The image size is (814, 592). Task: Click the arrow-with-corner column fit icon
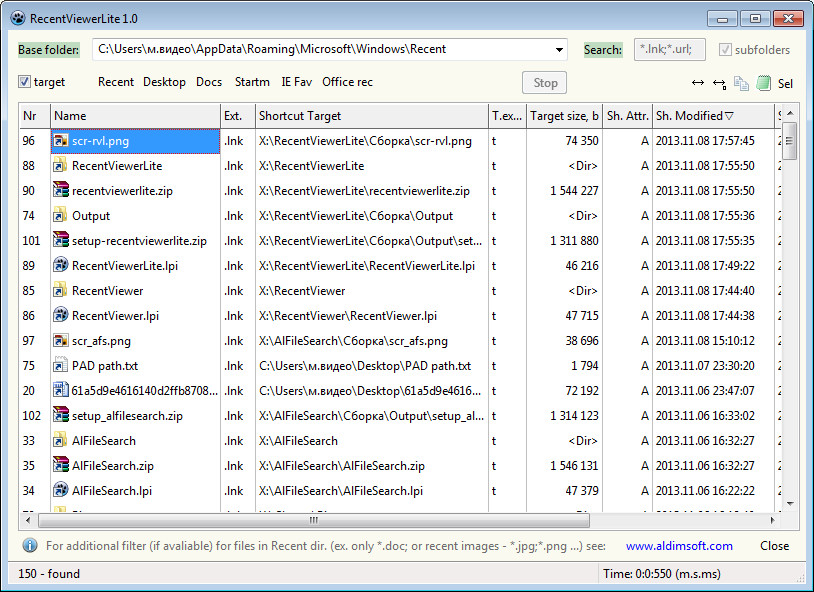coord(719,83)
